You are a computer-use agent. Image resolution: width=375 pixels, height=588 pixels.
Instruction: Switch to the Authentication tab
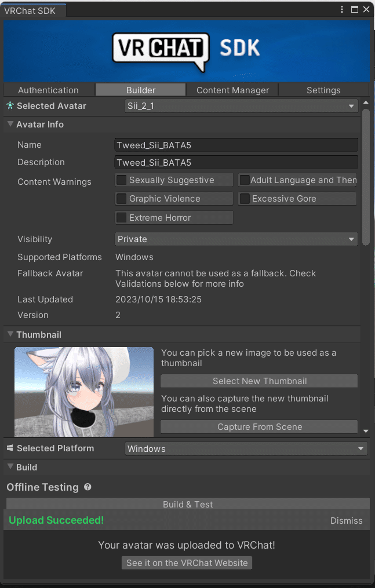[x=49, y=90]
